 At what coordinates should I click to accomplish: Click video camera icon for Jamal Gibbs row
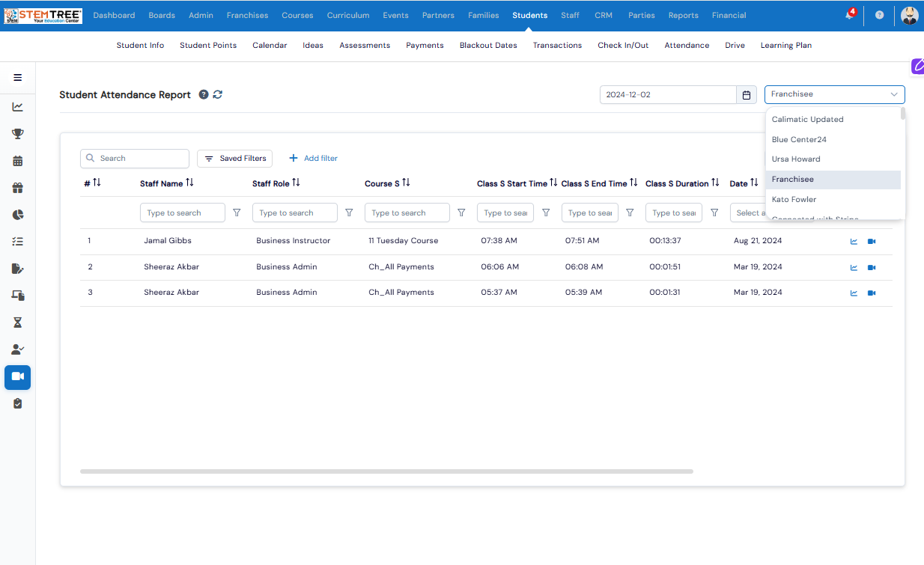[x=872, y=241]
